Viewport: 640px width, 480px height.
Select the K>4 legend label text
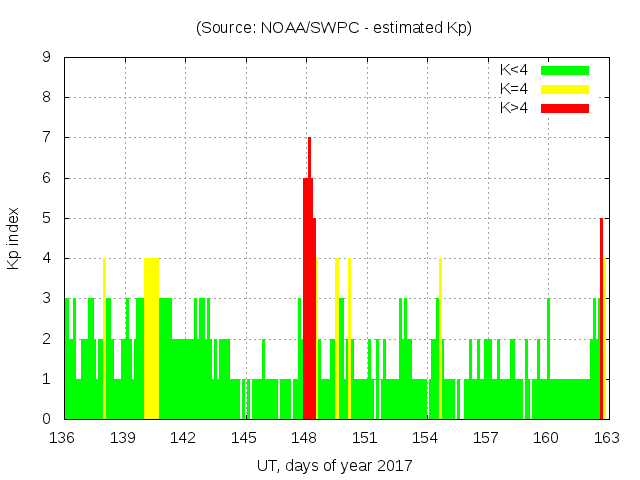[515, 107]
